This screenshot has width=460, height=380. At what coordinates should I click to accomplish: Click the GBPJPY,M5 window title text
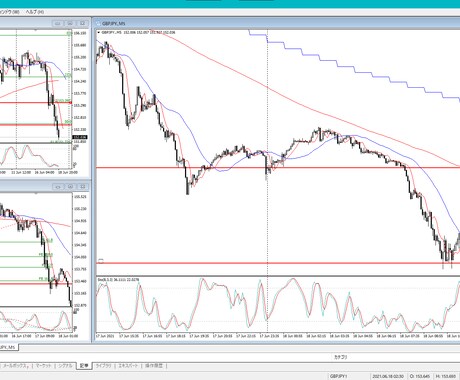pos(114,24)
